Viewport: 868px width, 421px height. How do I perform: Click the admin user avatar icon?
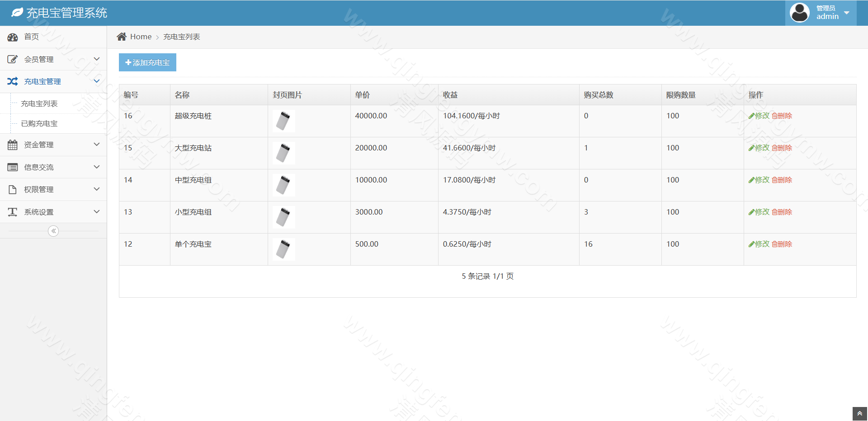click(799, 13)
